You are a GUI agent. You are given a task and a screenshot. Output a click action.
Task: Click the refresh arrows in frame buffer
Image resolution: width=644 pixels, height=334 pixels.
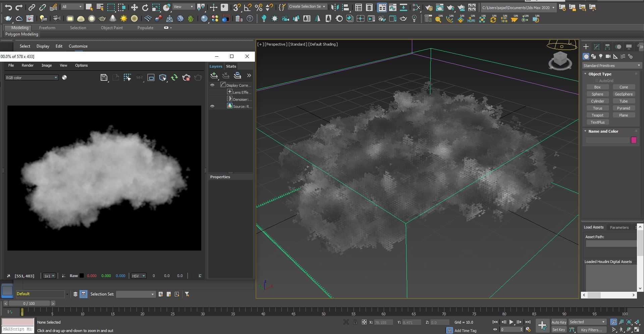(x=174, y=78)
